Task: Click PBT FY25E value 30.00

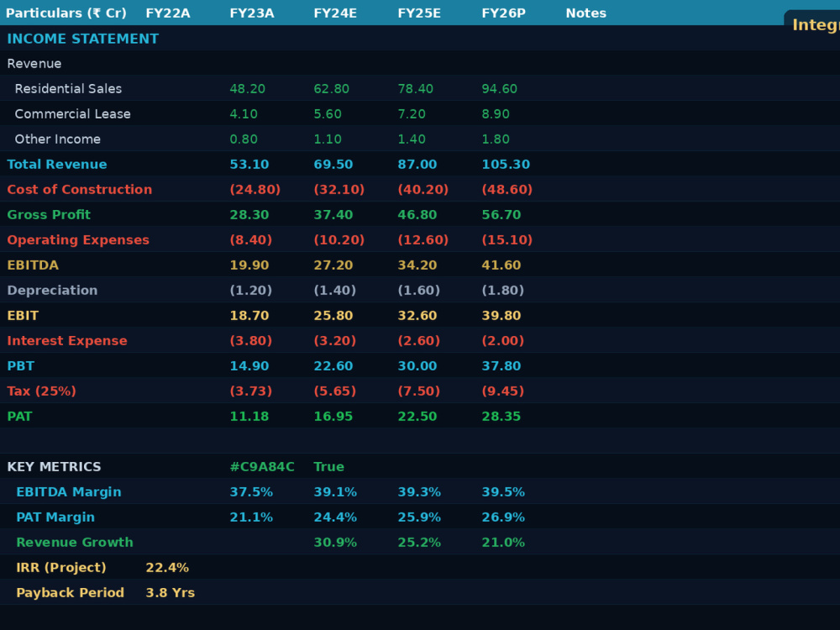Action: point(417,366)
